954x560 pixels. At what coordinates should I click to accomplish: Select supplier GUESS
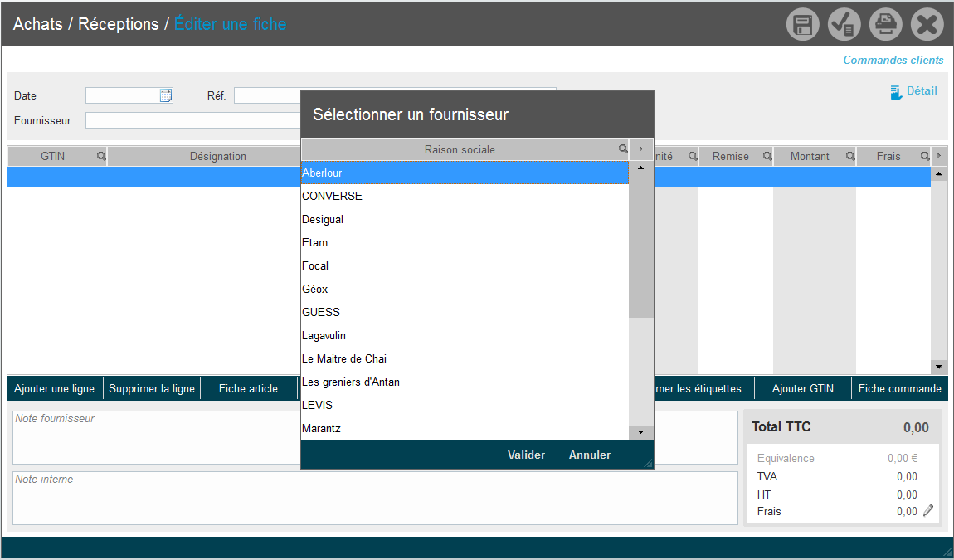pos(465,312)
